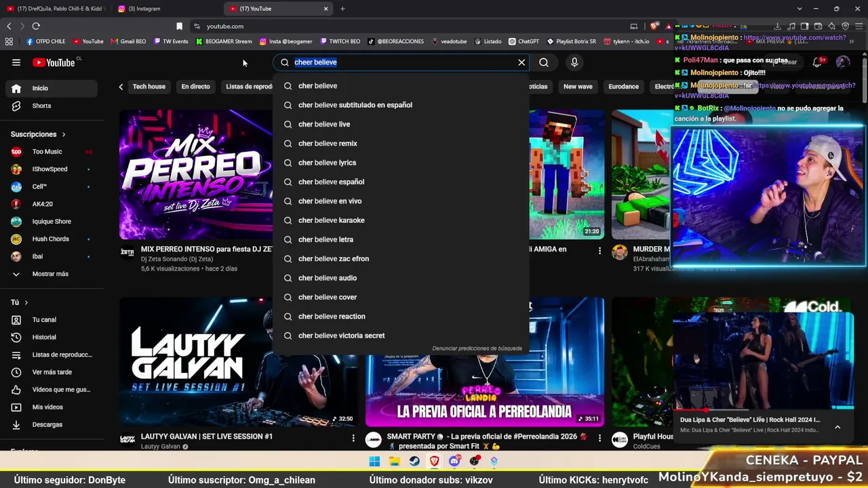This screenshot has width=868, height=488.
Task: Open Steam from the taskbar
Action: (414, 462)
